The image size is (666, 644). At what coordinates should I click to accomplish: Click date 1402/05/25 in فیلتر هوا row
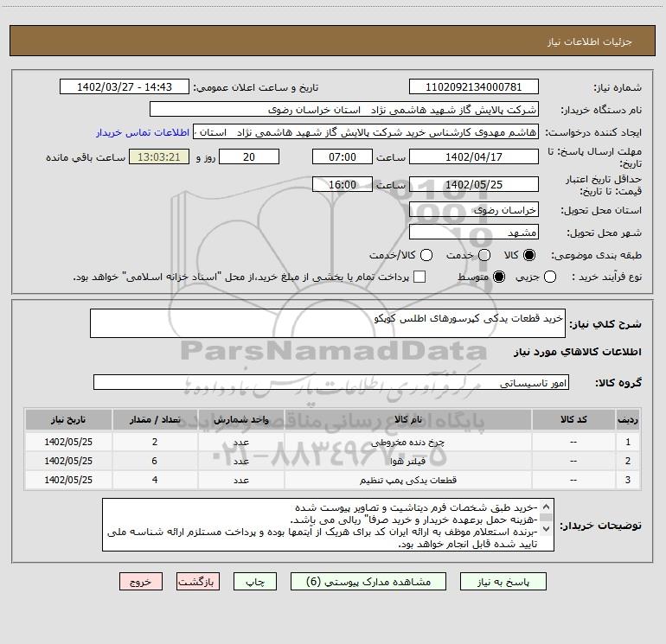pyautogui.click(x=68, y=461)
